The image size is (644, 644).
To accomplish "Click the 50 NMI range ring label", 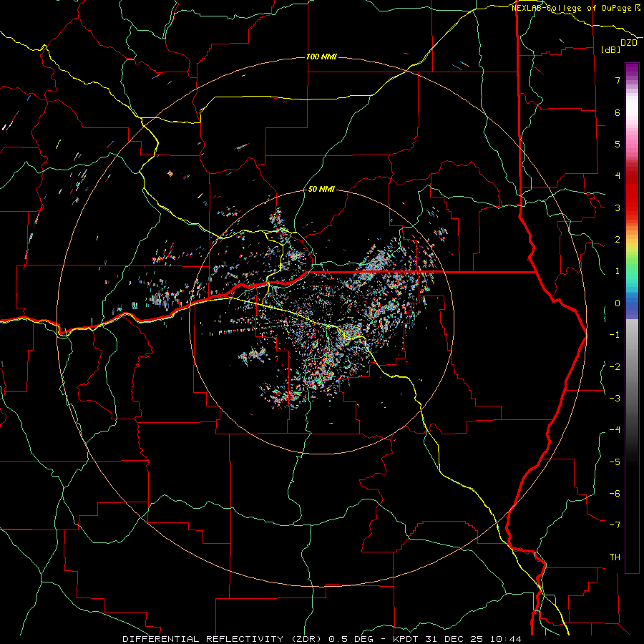I will point(321,189).
